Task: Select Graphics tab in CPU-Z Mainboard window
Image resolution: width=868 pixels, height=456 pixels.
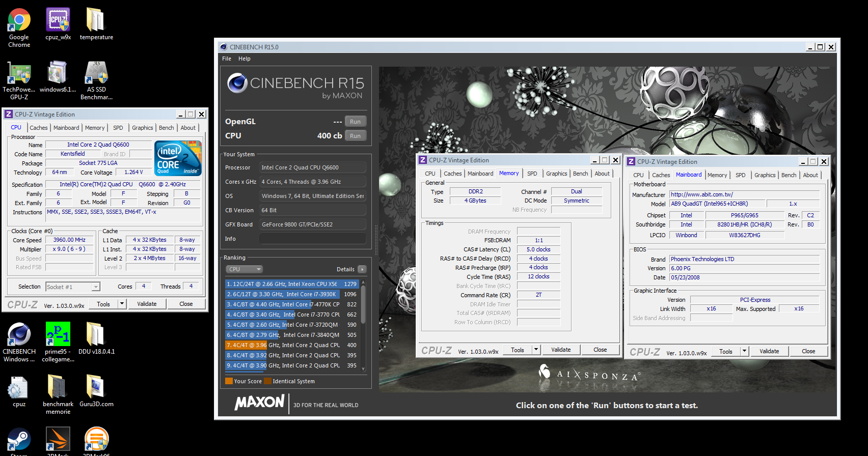Action: tap(765, 175)
